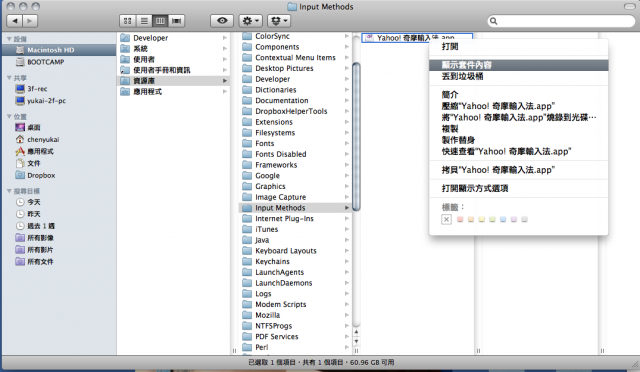Screen dimensions: 640x372
Task: Open Dropbox folder in sidebar
Action: (59, 175)
